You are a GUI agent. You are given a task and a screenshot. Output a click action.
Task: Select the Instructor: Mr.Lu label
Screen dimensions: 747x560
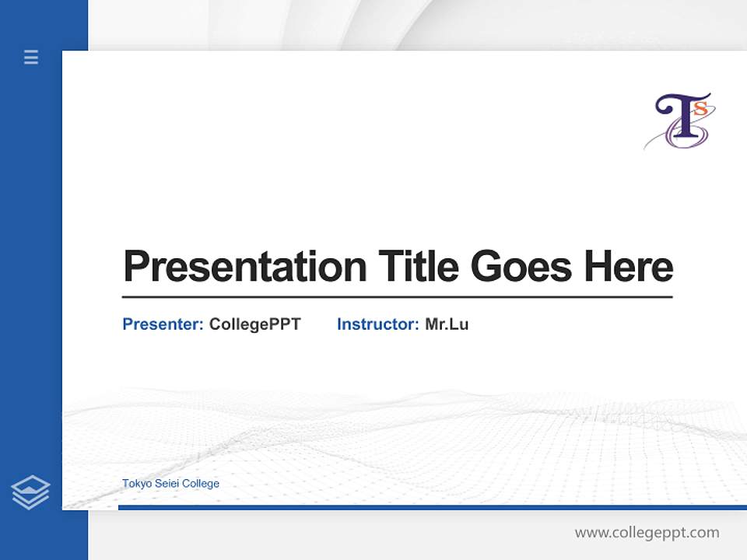pyautogui.click(x=403, y=324)
